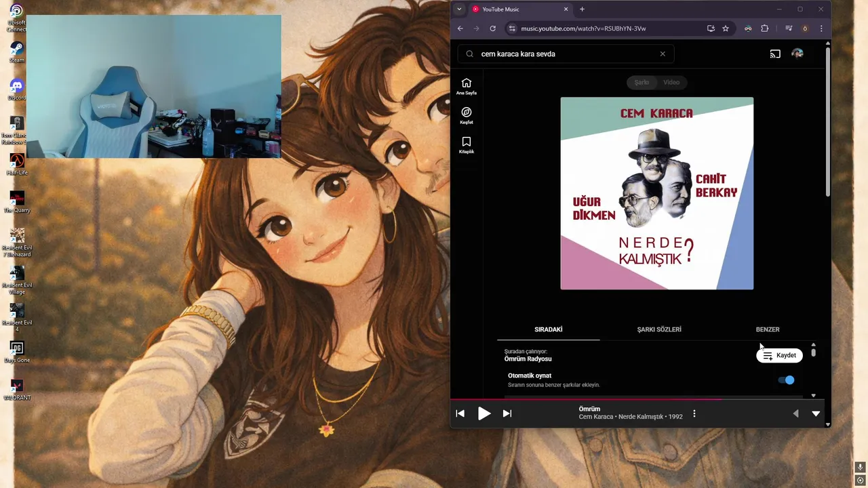Open the Chrome profile button
Viewport: 868px width, 488px height.
805,28
